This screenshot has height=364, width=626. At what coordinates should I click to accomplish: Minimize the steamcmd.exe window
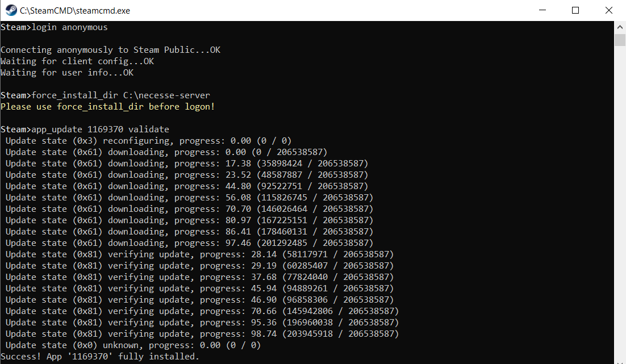tap(542, 10)
